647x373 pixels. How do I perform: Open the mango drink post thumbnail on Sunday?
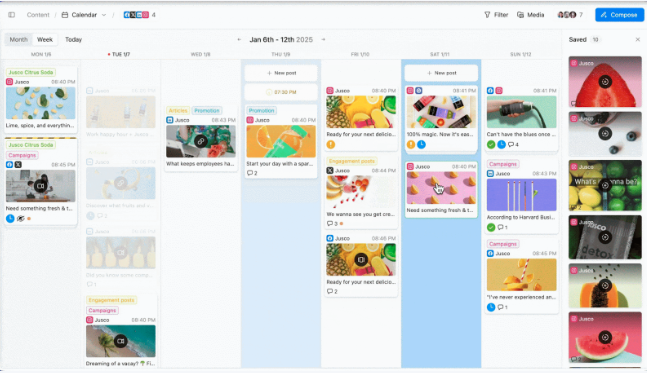(x=522, y=275)
